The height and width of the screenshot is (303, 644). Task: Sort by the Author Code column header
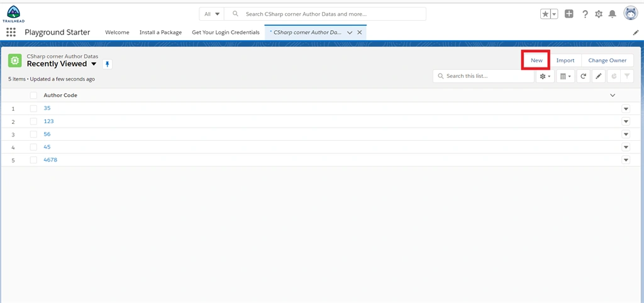click(x=60, y=96)
